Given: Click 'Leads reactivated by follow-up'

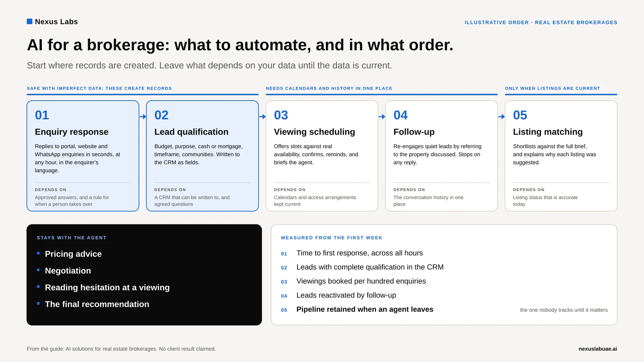Looking at the screenshot, I should [x=346, y=295].
